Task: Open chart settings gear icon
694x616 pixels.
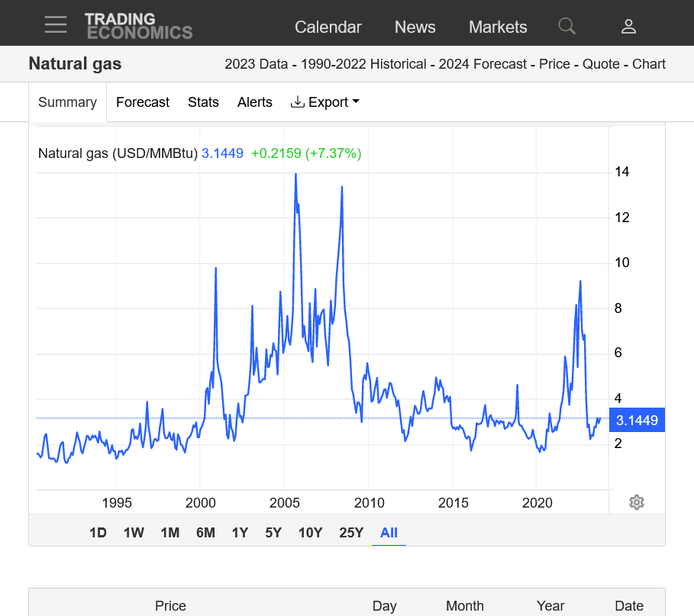Action: [x=637, y=502]
